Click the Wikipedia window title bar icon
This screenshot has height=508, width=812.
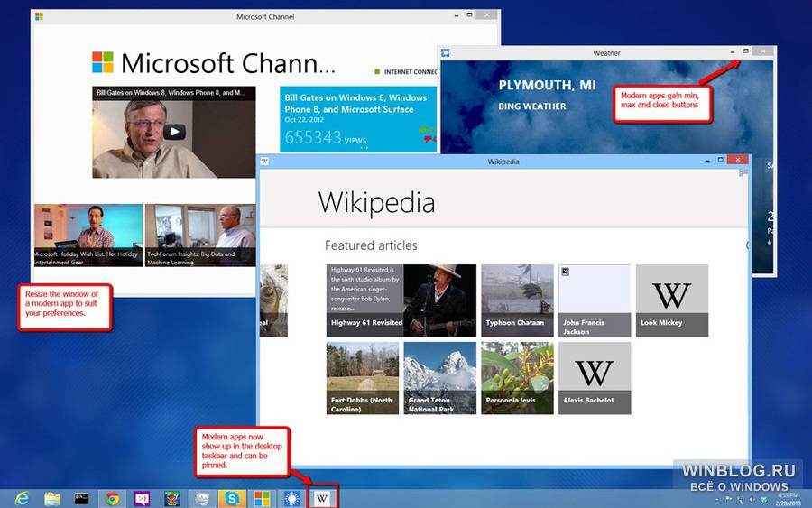pyautogui.click(x=264, y=162)
